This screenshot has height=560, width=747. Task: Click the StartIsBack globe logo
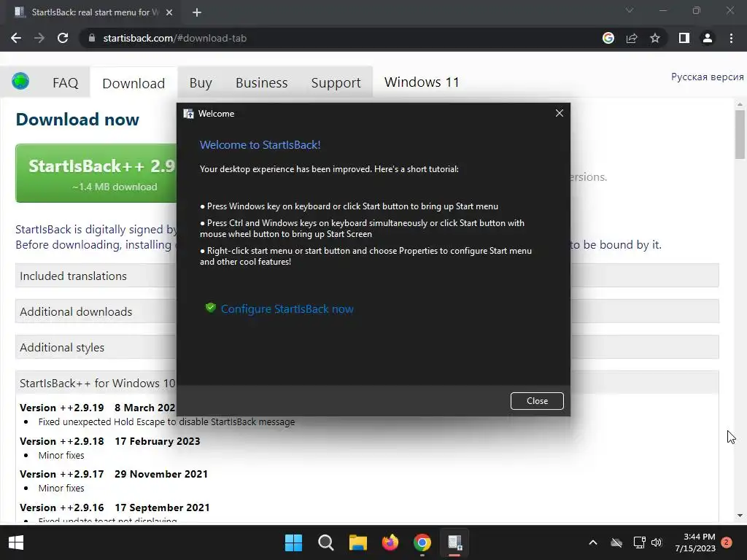20,81
